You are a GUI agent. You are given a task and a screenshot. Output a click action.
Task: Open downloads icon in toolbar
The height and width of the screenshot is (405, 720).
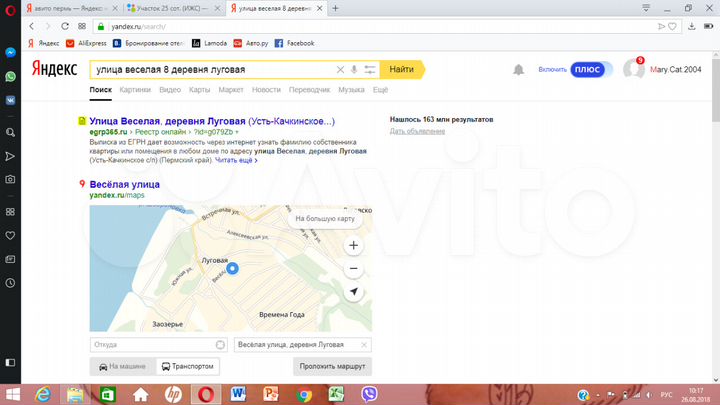click(692, 27)
